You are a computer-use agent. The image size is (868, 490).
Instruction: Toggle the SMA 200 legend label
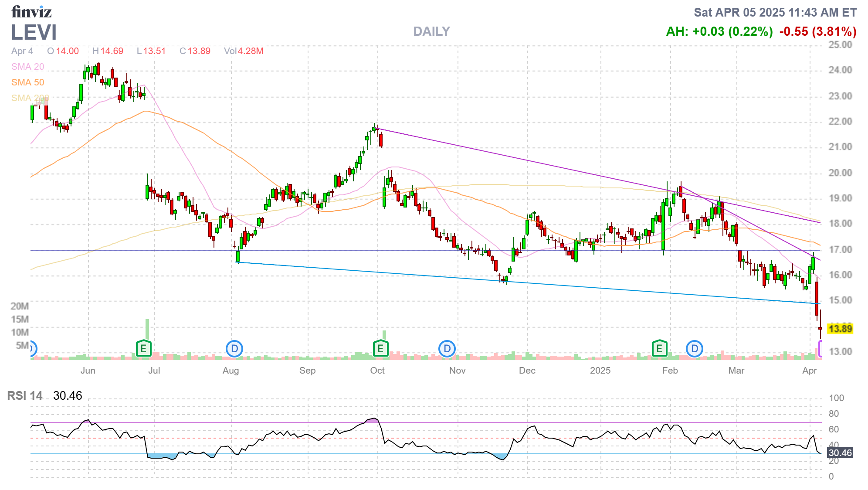point(30,98)
